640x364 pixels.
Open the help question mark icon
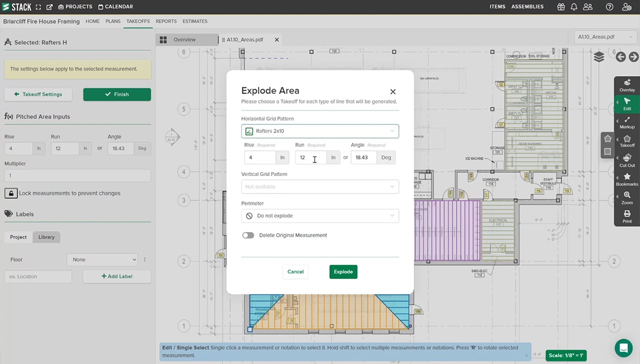pos(609,7)
